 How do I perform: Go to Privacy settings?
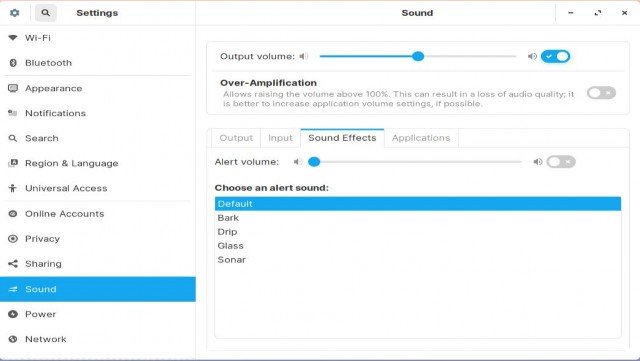point(98,238)
